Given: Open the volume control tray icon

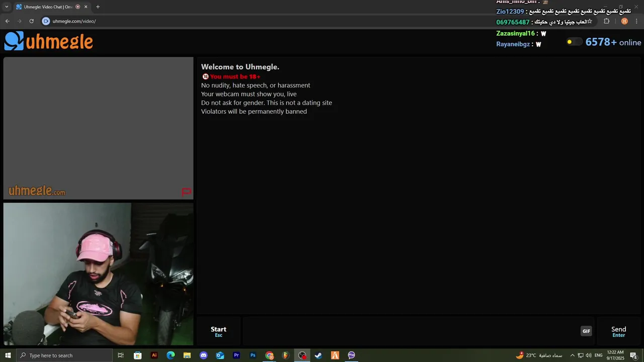Looking at the screenshot, I should (x=589, y=355).
